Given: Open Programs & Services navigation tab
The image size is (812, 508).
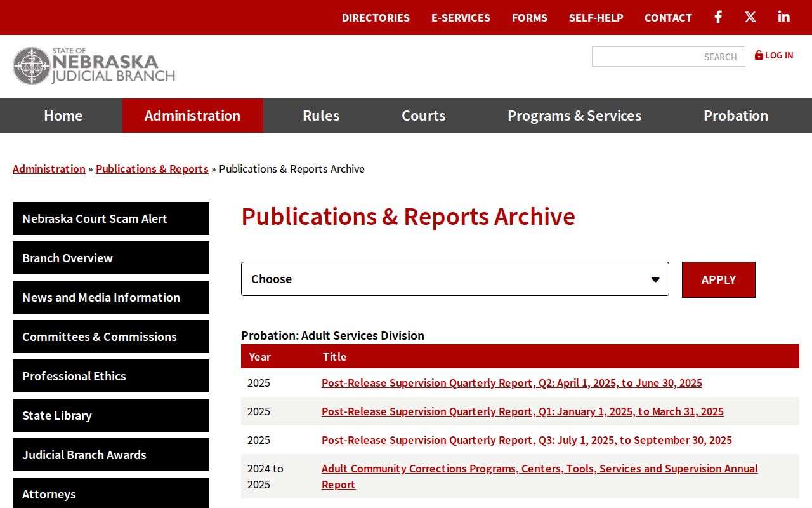Looking at the screenshot, I should pos(575,116).
